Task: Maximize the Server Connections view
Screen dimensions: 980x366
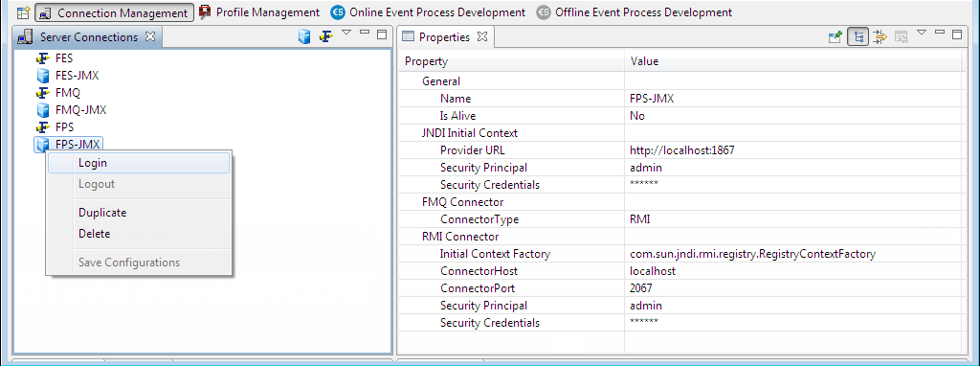Action: tap(382, 34)
